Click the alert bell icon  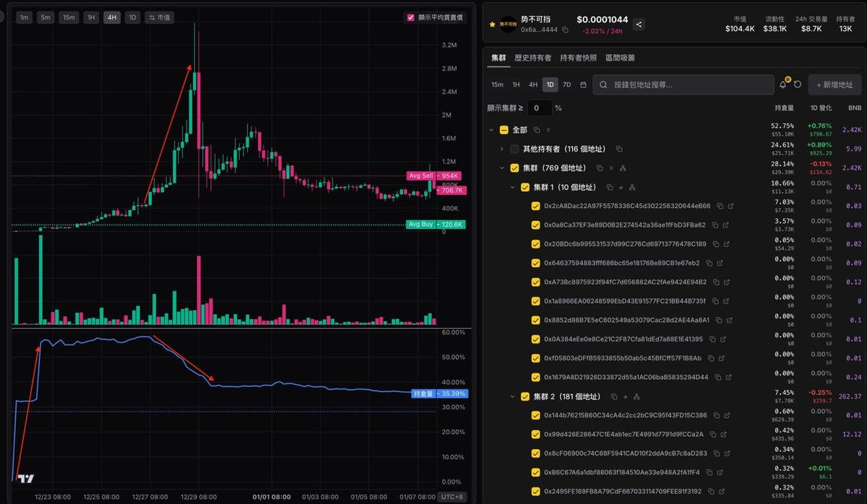point(782,84)
